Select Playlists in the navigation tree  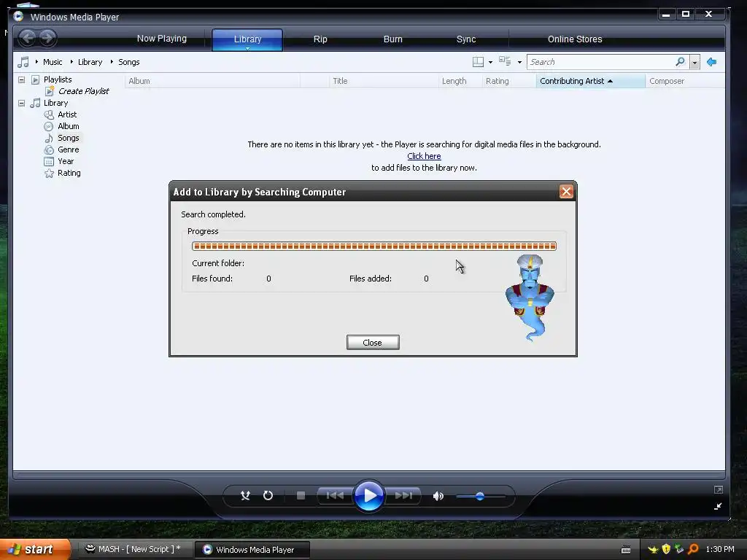58,79
